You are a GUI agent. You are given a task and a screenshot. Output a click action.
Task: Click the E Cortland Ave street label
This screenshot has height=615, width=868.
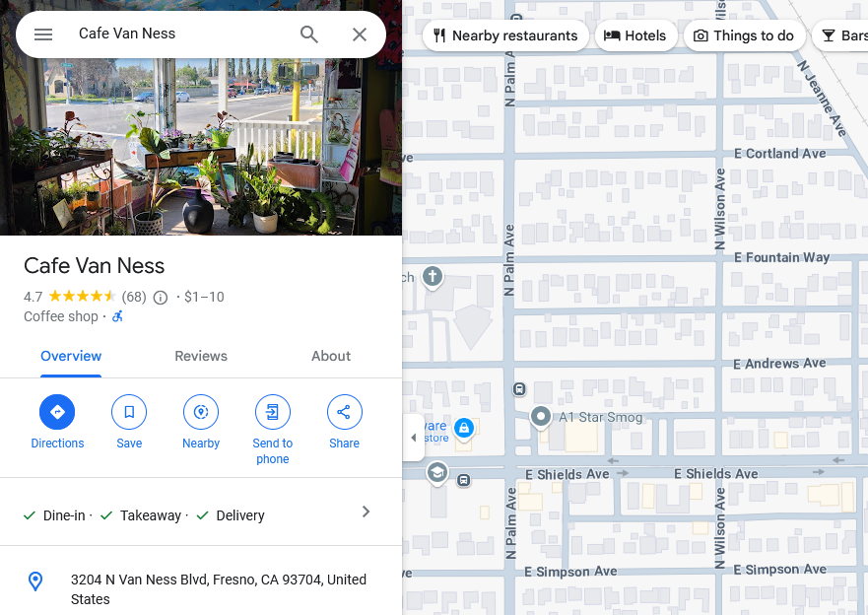coord(780,154)
